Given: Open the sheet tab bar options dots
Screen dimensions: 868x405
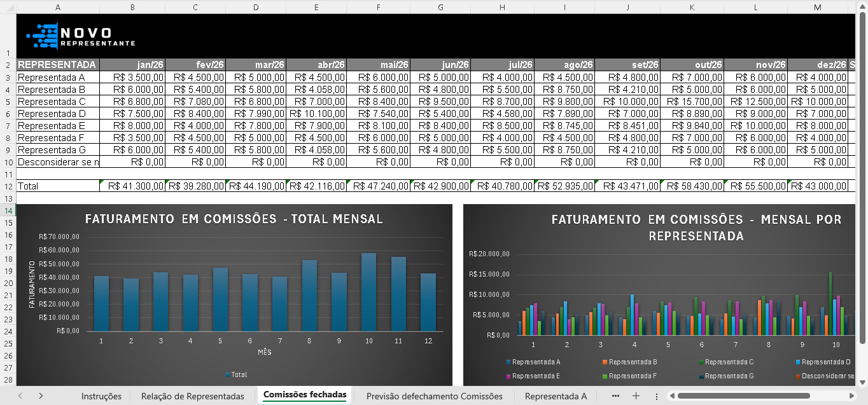Looking at the screenshot, I should 655,396.
